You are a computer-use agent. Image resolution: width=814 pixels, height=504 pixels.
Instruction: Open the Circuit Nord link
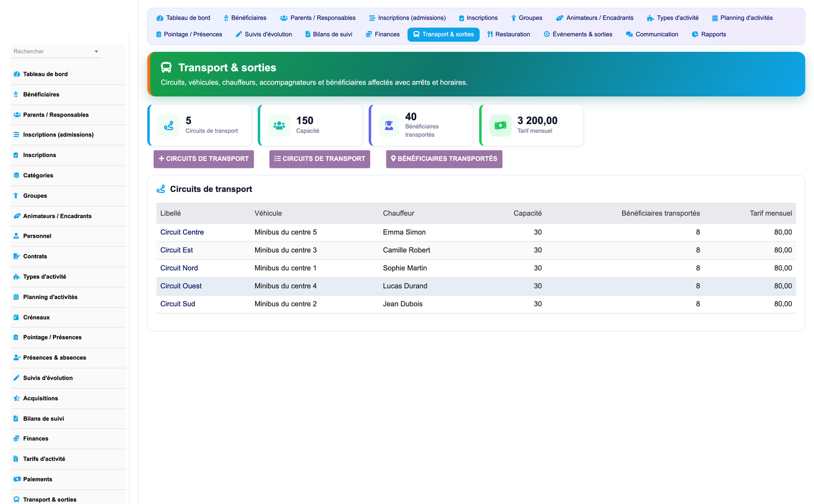179,268
